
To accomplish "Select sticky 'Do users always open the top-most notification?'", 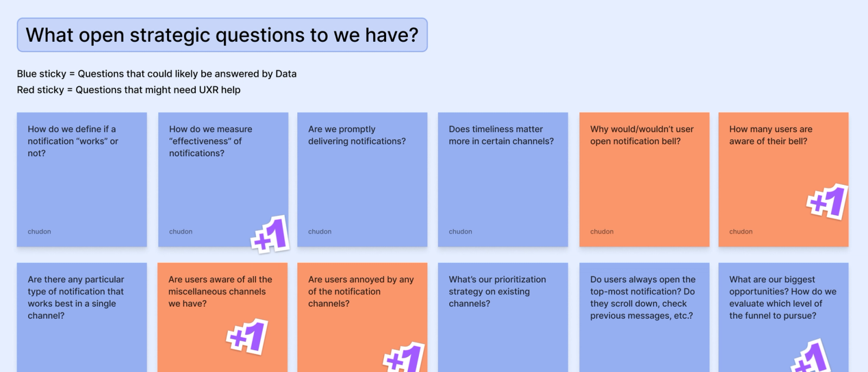I will 644,317.
